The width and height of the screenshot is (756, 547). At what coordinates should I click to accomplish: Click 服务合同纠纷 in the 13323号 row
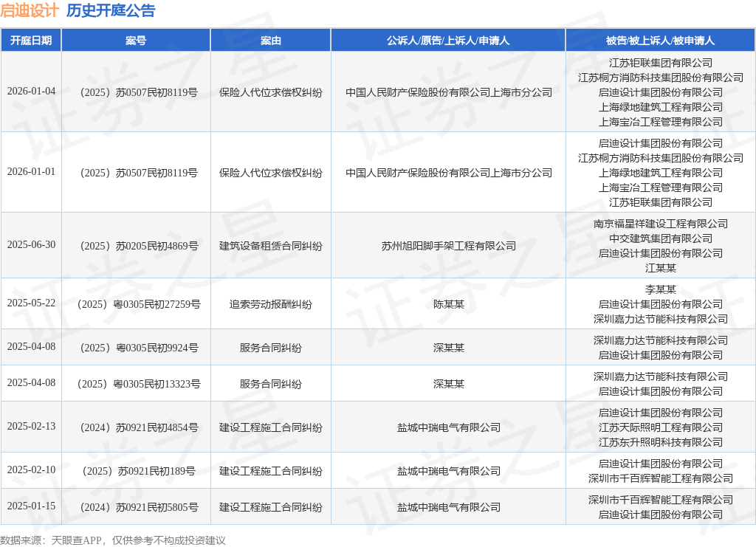[270, 384]
